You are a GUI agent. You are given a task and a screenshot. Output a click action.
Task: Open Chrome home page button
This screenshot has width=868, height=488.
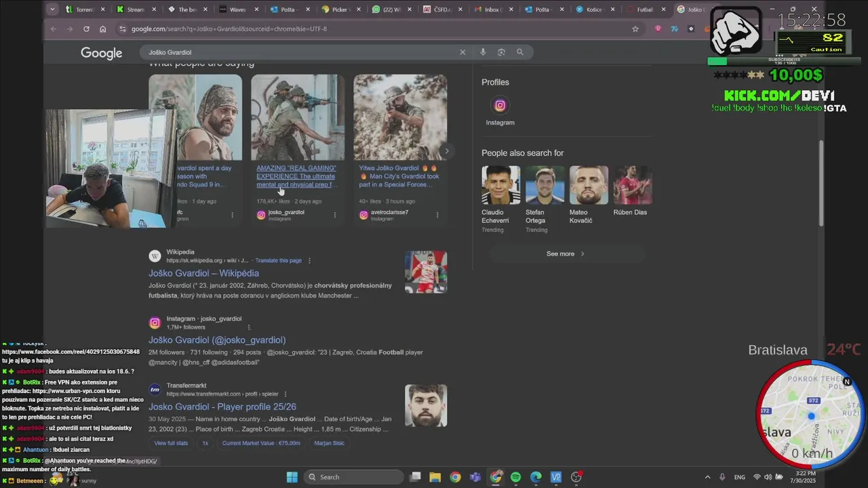(x=102, y=29)
